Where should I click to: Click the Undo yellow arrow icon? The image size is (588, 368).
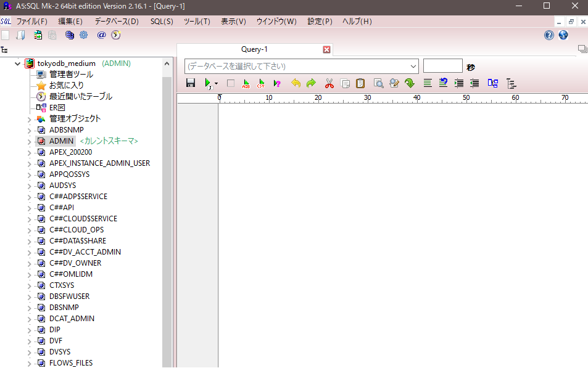(296, 83)
